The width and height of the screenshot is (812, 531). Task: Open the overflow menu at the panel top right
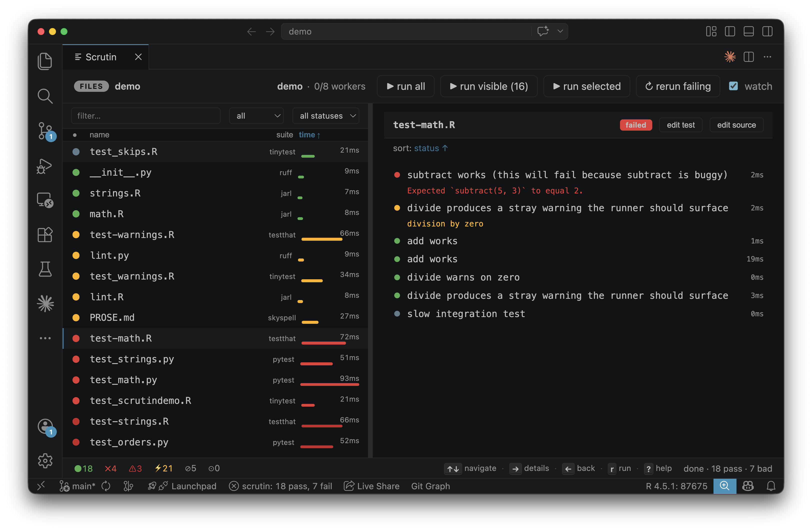pyautogui.click(x=767, y=57)
